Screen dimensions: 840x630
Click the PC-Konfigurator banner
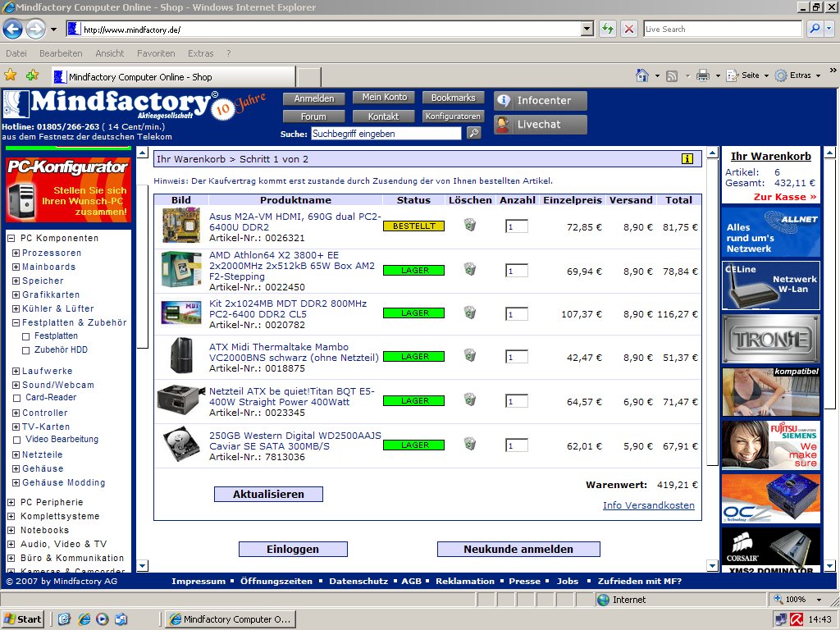[69, 189]
